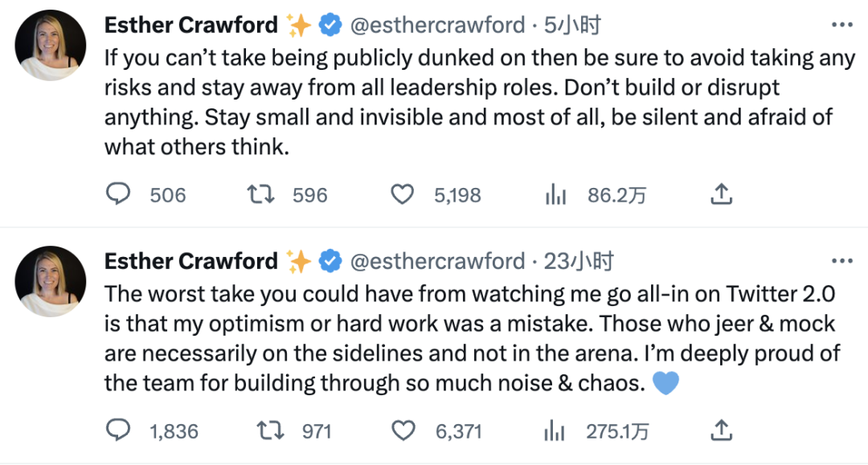Retweet the tweet with 971 retweets
The height and width of the screenshot is (465, 868).
(x=270, y=430)
